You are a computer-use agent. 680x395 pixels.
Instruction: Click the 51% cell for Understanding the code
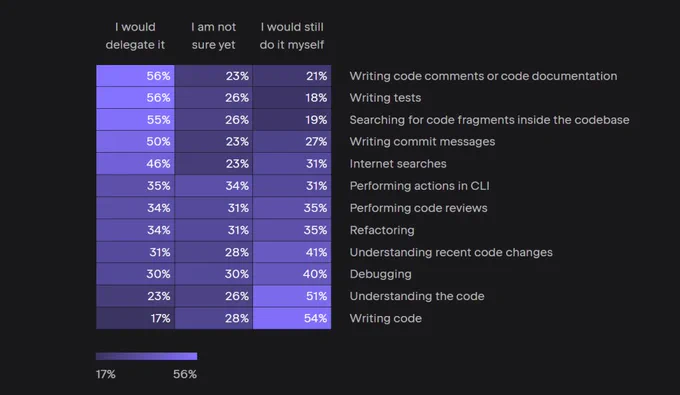pos(292,296)
